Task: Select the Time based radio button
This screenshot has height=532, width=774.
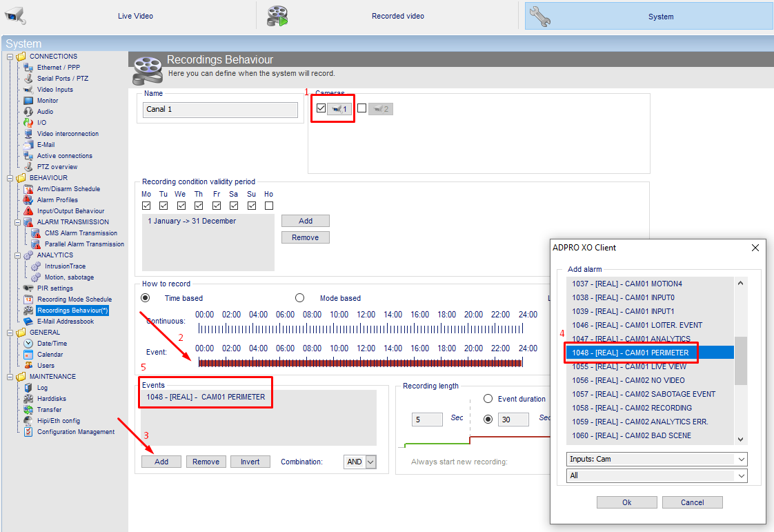Action: coord(145,298)
